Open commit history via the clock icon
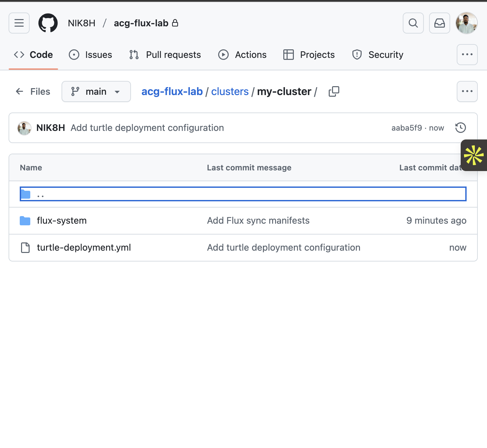Viewport: 487px width, 448px height. tap(460, 128)
